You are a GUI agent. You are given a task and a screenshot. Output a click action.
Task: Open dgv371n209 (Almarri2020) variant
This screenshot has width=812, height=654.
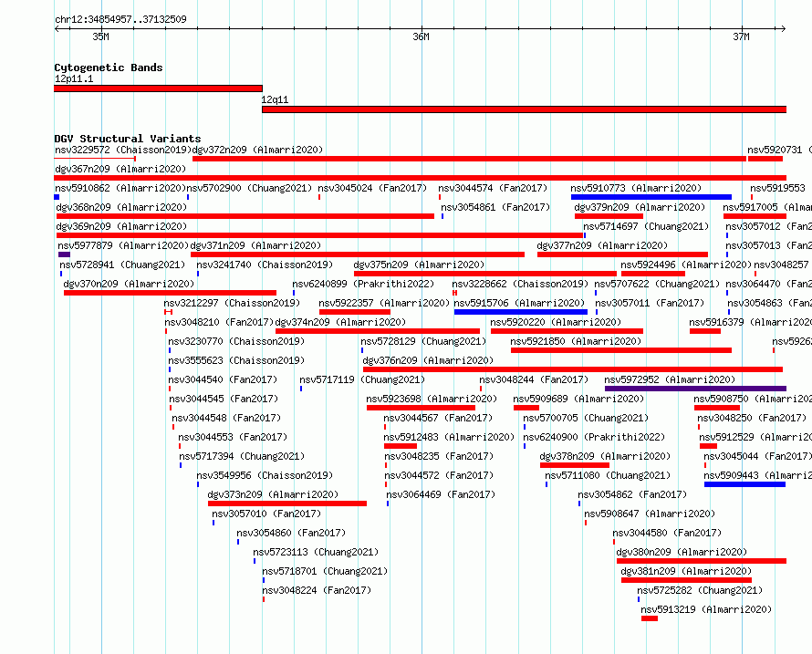coord(358,254)
